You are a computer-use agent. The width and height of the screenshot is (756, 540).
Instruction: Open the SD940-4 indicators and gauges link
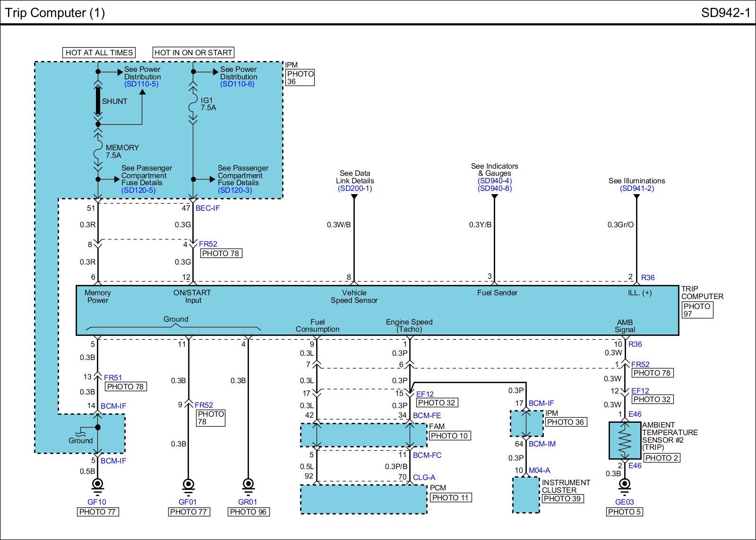tap(494, 181)
